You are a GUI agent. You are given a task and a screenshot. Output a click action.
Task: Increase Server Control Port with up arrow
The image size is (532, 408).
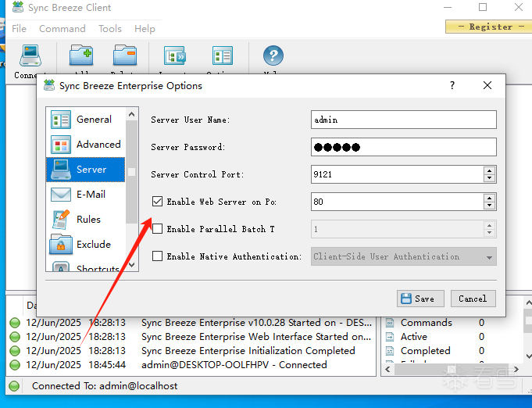coord(489,170)
